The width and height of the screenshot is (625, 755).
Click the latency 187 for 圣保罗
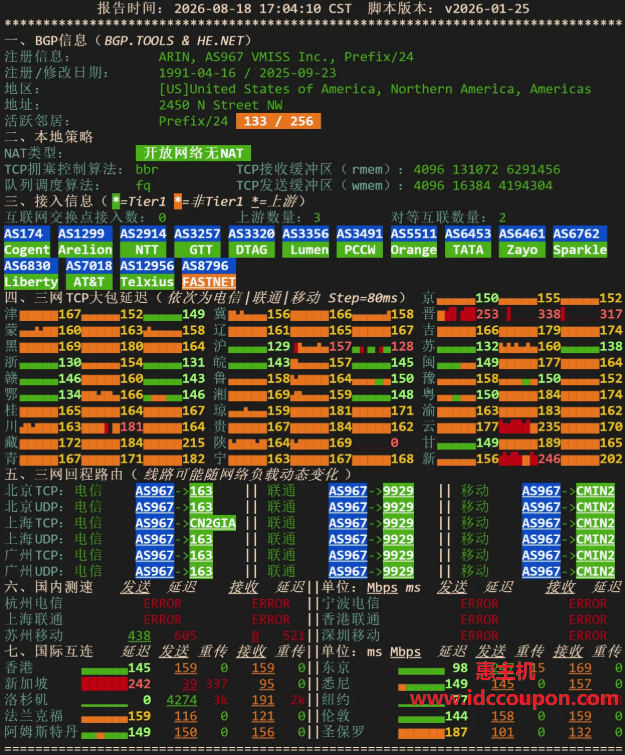coord(456,732)
